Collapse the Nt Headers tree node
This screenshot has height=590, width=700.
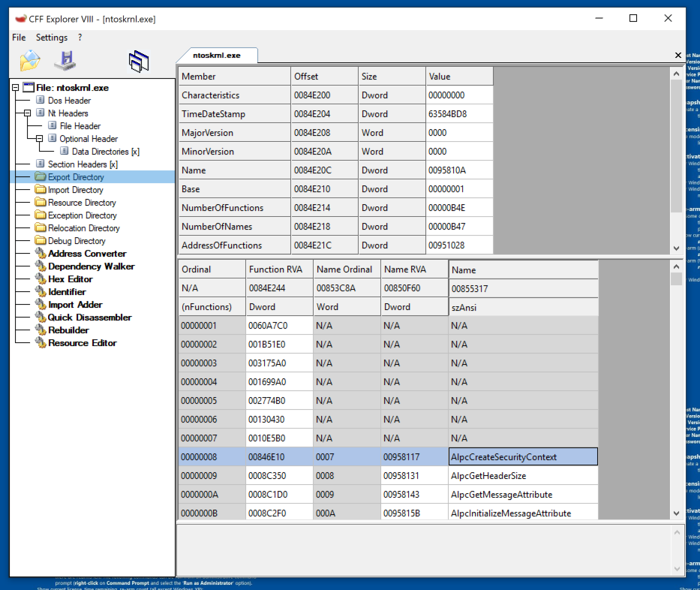tap(28, 113)
